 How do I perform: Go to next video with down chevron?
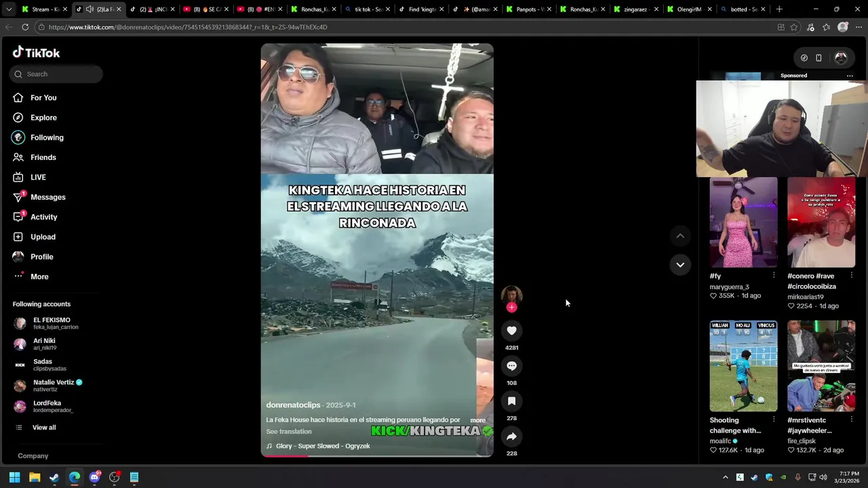[680, 264]
